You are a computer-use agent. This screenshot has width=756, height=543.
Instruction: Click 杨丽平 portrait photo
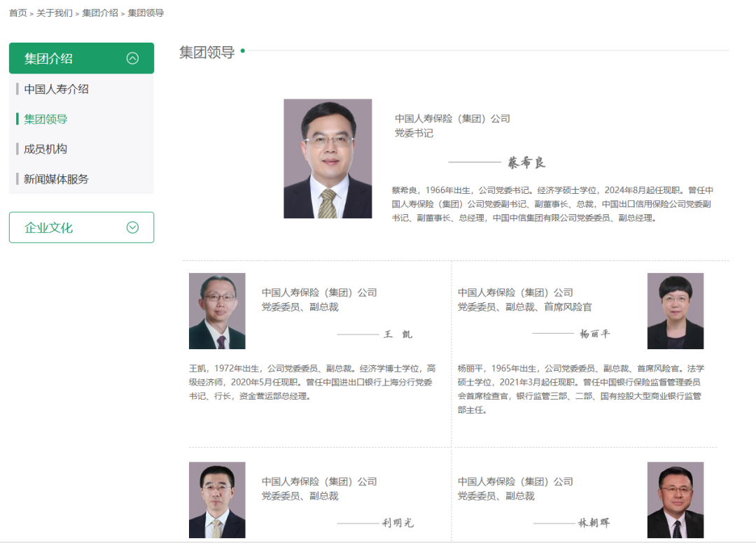(x=675, y=311)
